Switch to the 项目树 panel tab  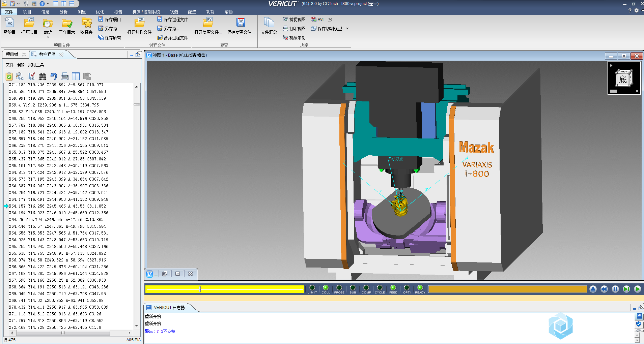click(12, 54)
